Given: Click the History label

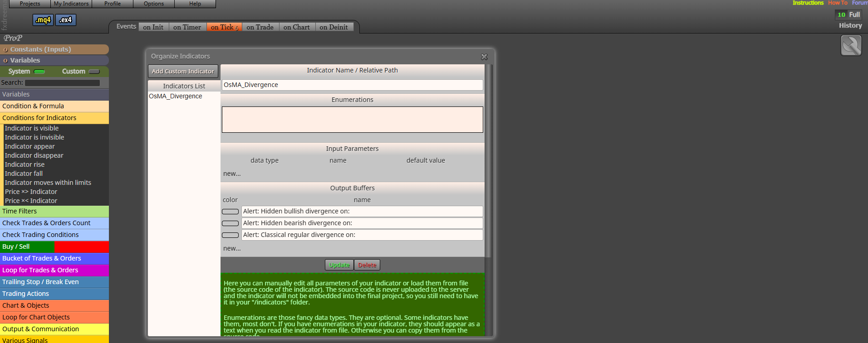Looking at the screenshot, I should 850,25.
